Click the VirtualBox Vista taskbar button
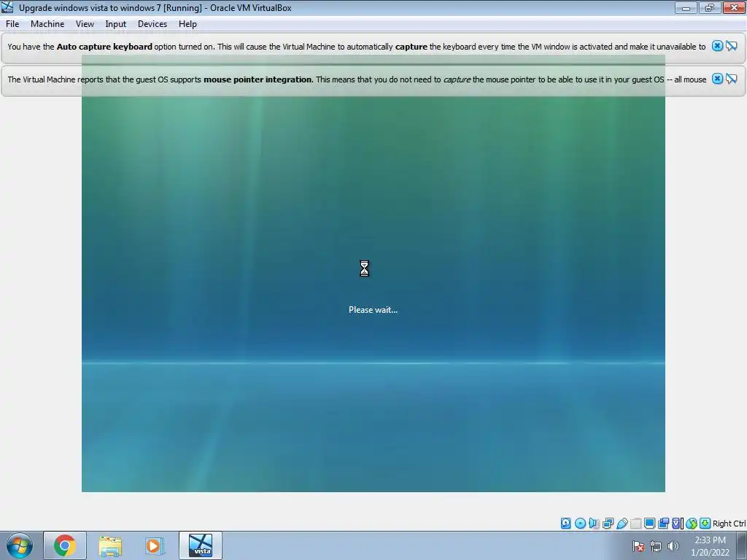 coord(201,545)
